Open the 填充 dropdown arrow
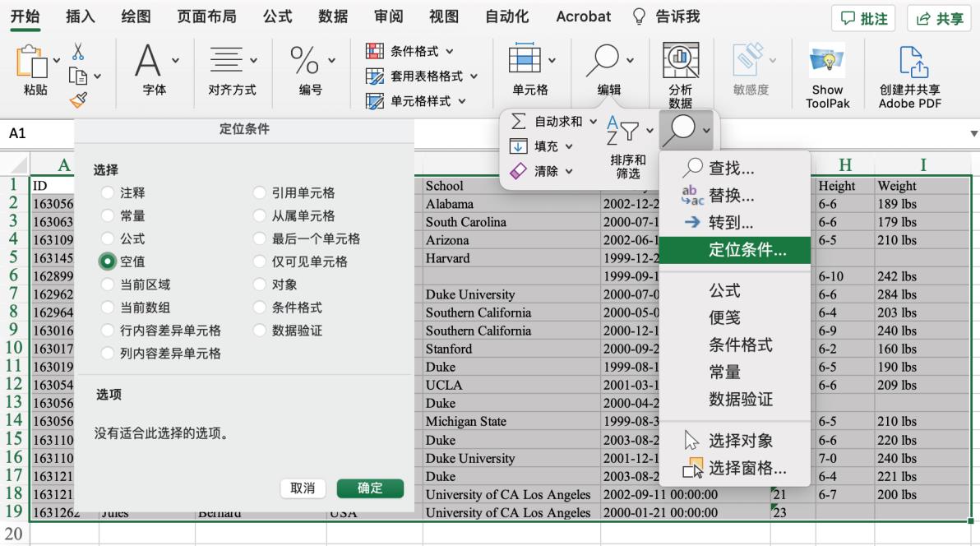The height and width of the screenshot is (546, 980). coord(569,146)
